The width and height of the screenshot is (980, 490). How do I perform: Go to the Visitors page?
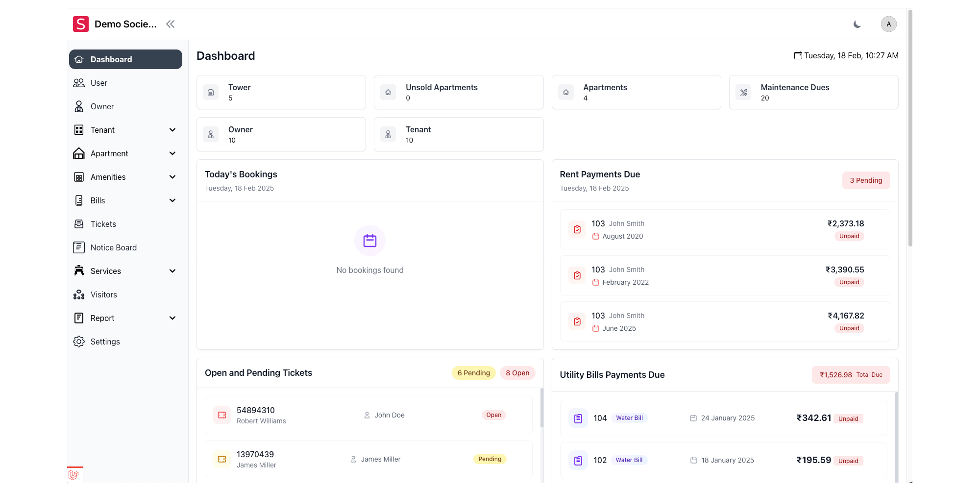click(103, 294)
